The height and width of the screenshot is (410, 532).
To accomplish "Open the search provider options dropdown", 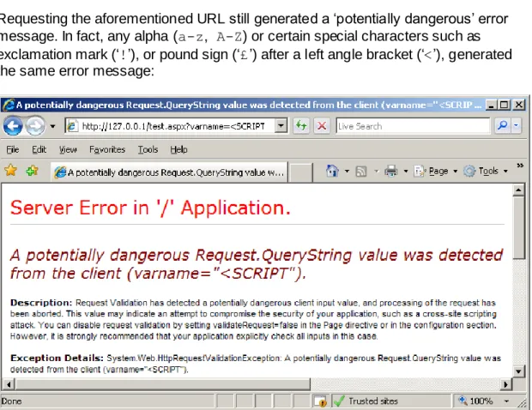I will [x=516, y=126].
